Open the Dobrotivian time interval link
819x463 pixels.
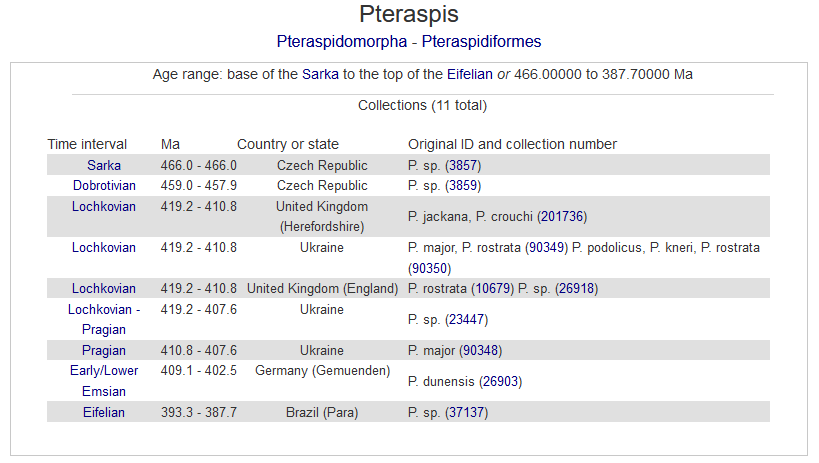coord(103,186)
